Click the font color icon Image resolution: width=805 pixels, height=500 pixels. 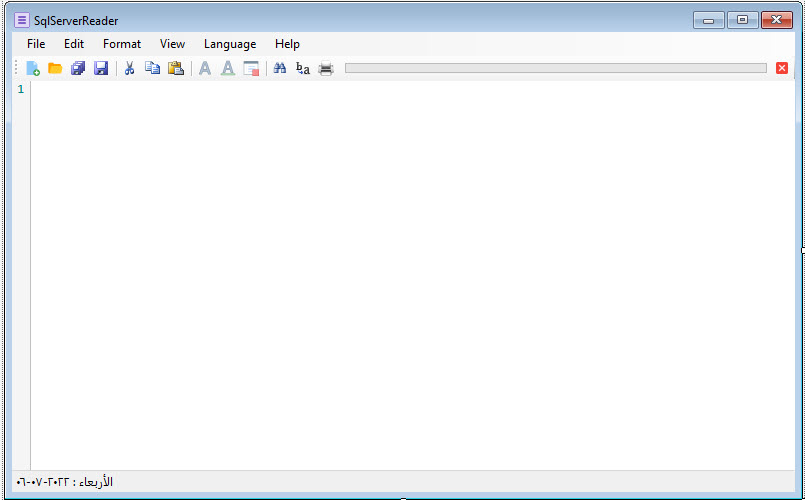[228, 69]
